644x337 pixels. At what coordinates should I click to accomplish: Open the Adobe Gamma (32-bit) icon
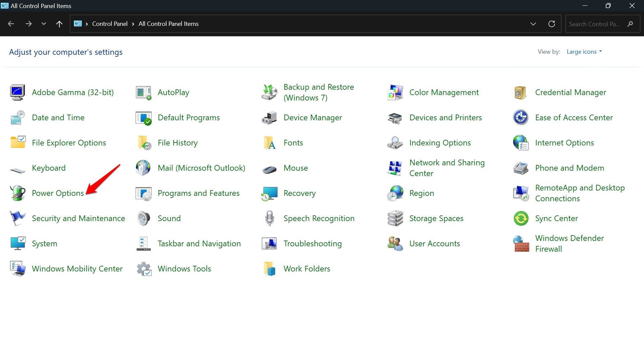click(x=17, y=92)
